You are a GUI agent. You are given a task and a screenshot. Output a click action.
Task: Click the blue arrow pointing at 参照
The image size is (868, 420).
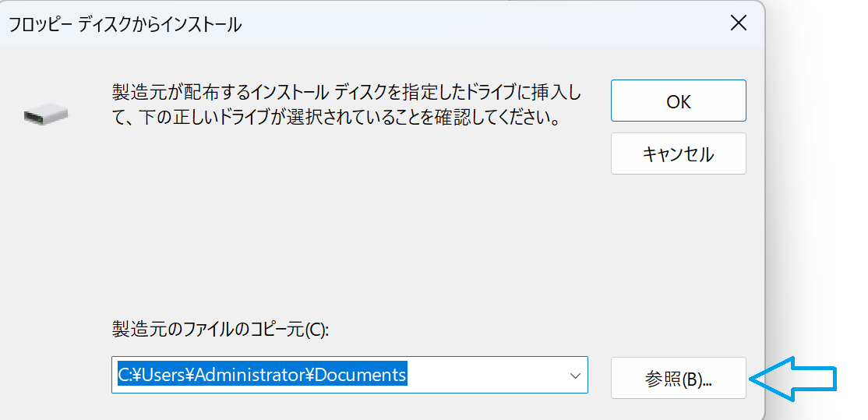click(x=793, y=379)
